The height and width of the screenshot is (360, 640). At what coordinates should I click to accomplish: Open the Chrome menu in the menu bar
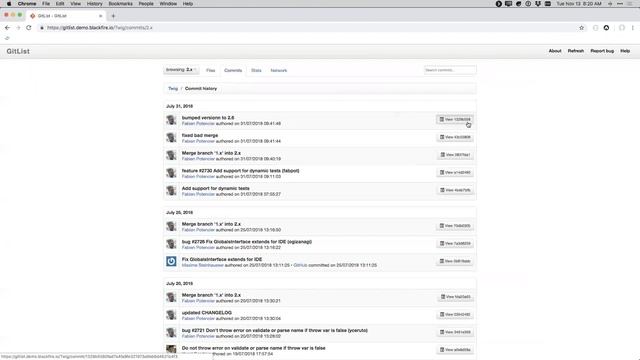27,4
